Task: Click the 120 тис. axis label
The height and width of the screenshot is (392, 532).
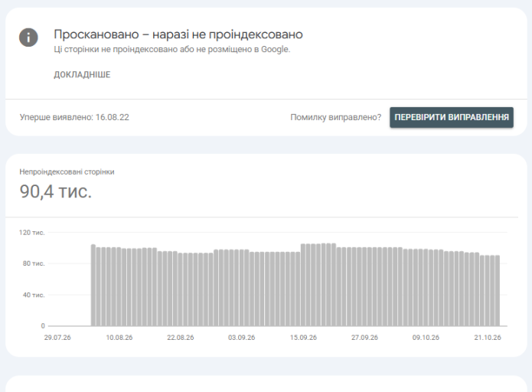Action: [31, 233]
